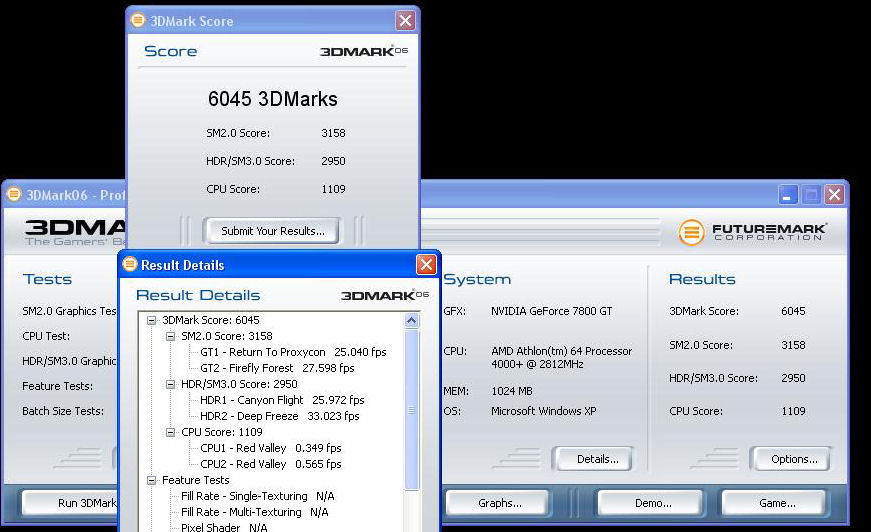The image size is (871, 532).
Task: Collapse the 3DMark Score: 6045 node
Action: click(x=151, y=320)
